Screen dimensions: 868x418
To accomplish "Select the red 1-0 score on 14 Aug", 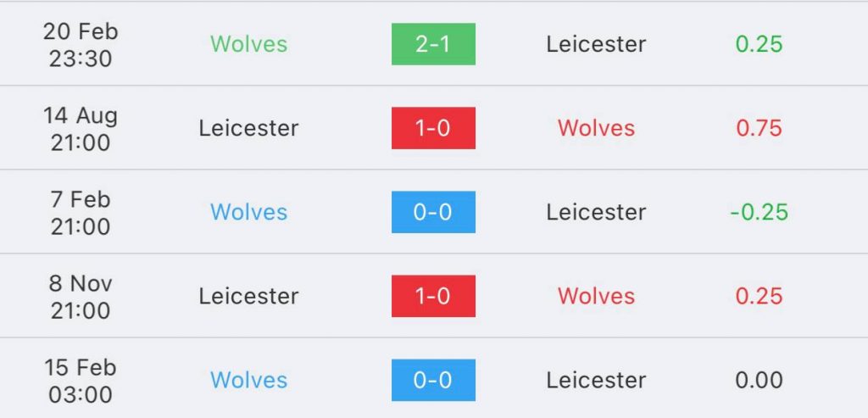I will coord(433,128).
